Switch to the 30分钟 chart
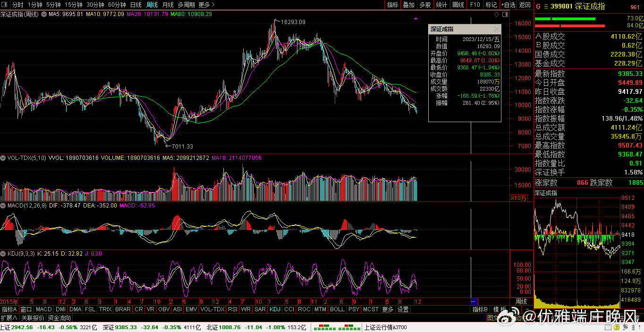This screenshot has height=332, width=644. 95,5
